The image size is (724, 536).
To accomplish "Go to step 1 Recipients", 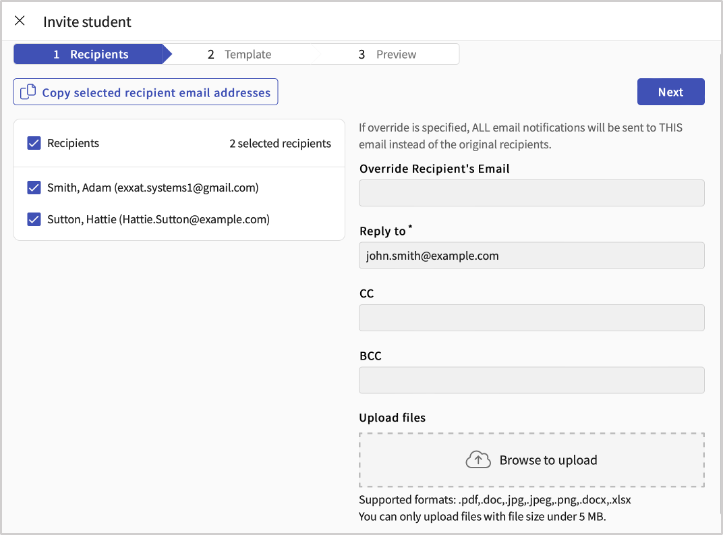I will (91, 54).
